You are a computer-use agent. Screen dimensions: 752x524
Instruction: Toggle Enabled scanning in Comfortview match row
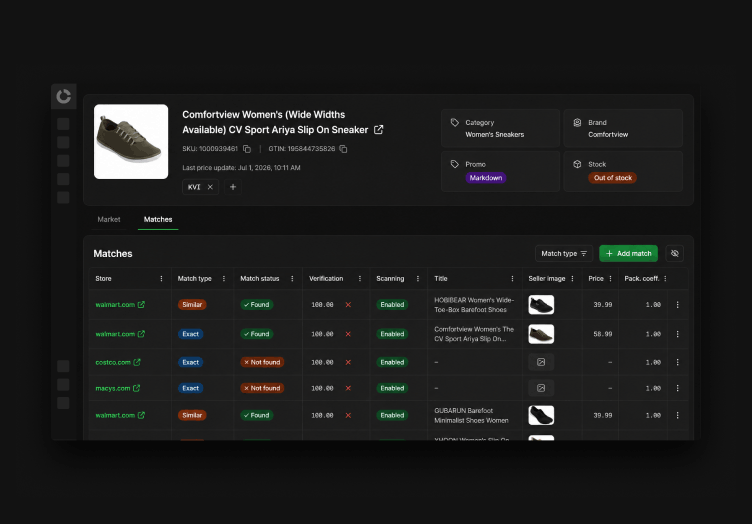tap(392, 334)
